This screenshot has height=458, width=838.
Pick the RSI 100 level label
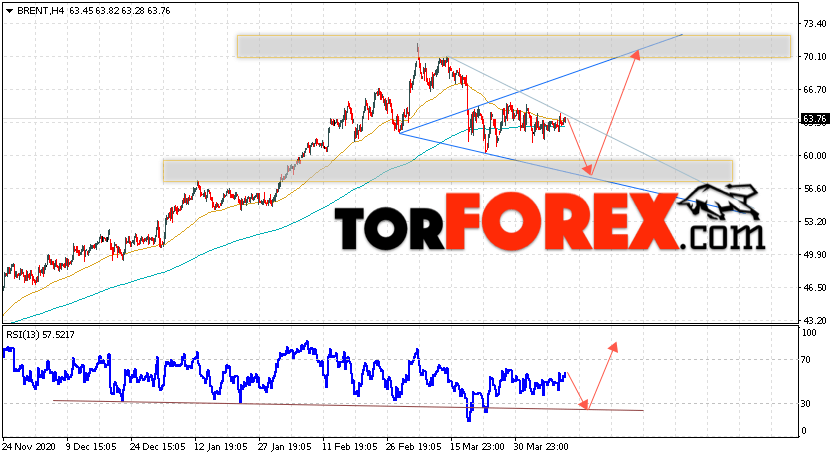810,333
